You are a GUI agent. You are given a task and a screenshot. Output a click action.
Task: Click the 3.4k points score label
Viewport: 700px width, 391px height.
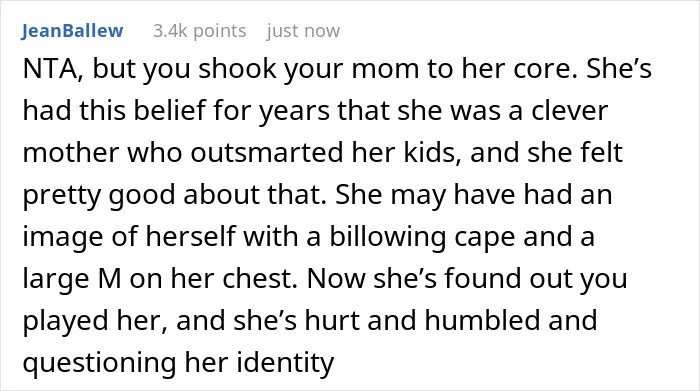click(x=200, y=31)
